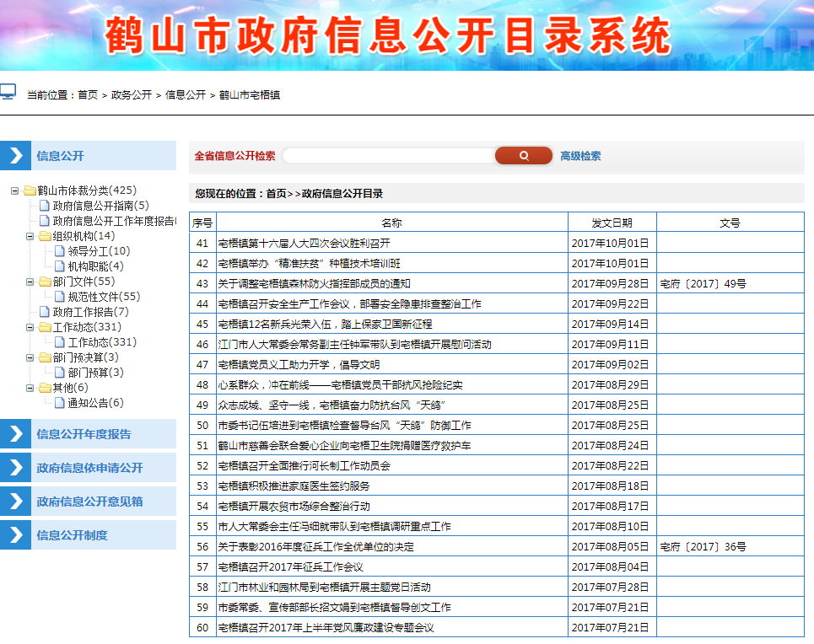Collapse the 部门预决算 tree folder
814x644 pixels.
[30, 357]
